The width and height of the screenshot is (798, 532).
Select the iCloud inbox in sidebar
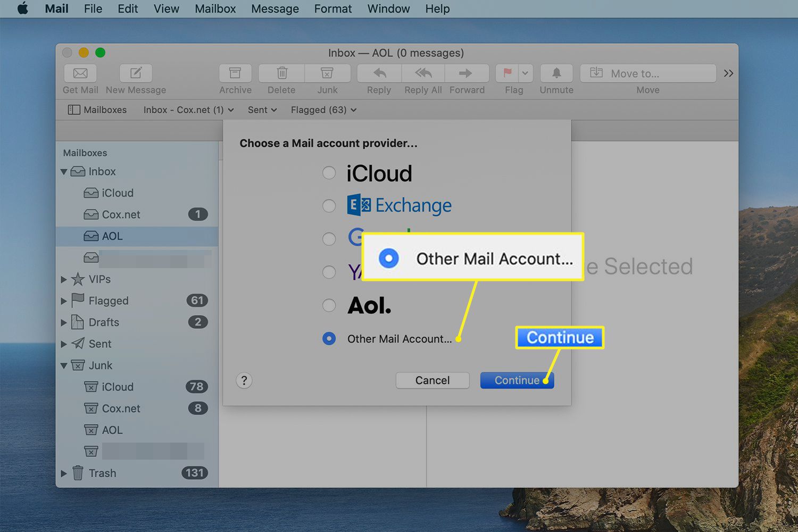[137, 193]
